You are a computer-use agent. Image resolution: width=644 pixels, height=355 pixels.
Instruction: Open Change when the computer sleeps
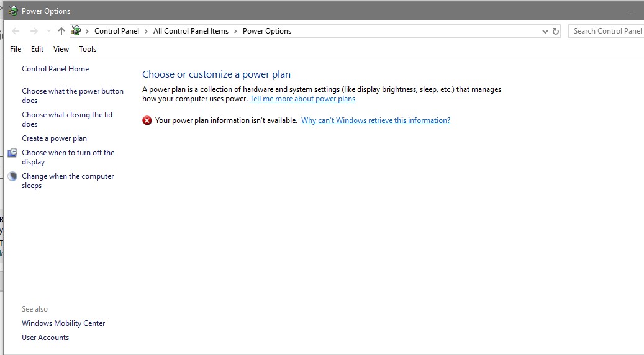point(68,181)
